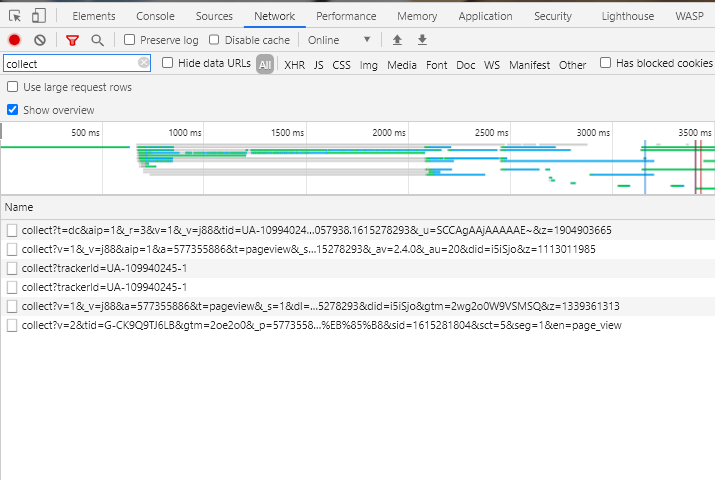Clear the network log icon
The width and height of the screenshot is (715, 480).
[x=40, y=40]
